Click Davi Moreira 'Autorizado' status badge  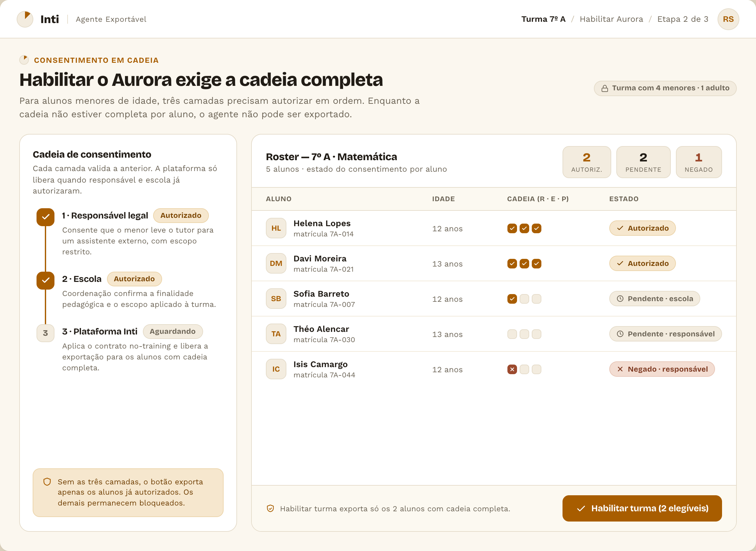tap(642, 264)
